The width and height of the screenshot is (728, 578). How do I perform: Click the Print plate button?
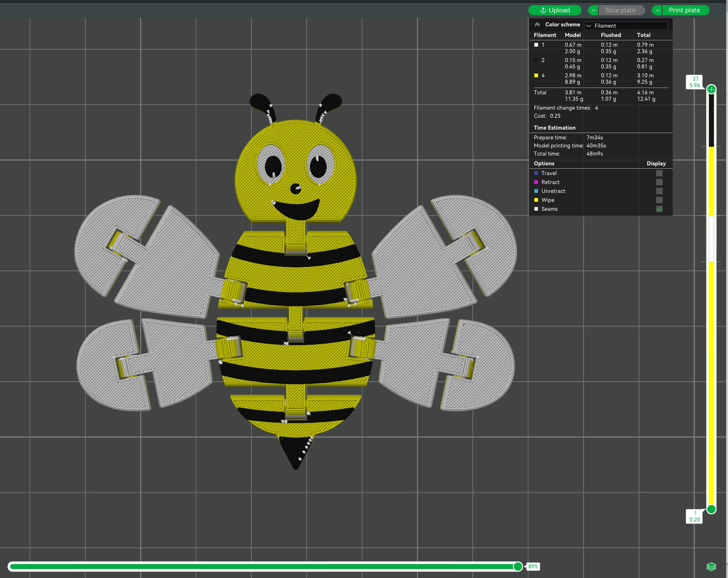(686, 10)
